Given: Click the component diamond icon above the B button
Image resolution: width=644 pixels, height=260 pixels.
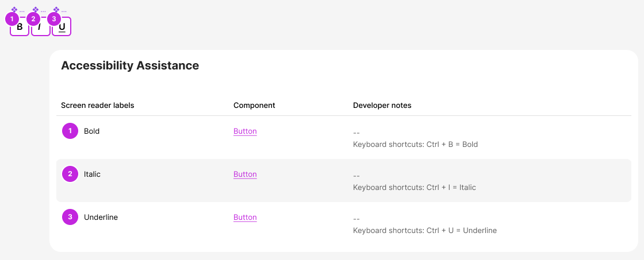Looking at the screenshot, I should (14, 9).
